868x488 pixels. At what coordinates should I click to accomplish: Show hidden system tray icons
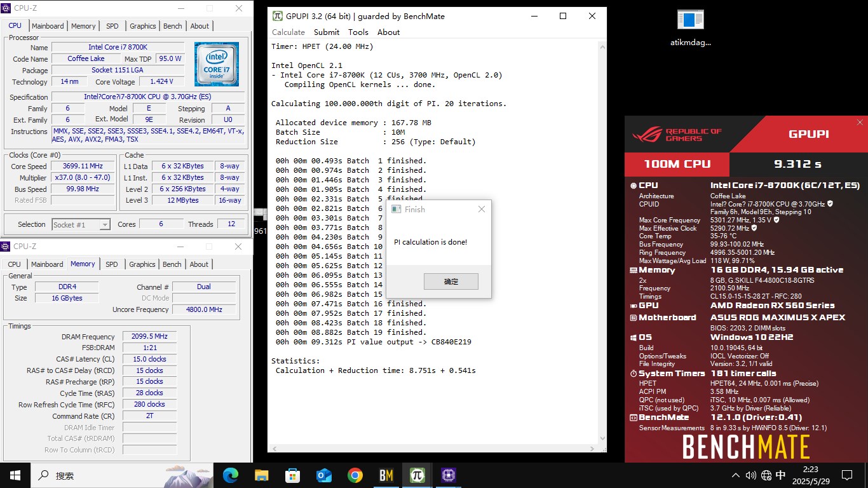click(736, 475)
